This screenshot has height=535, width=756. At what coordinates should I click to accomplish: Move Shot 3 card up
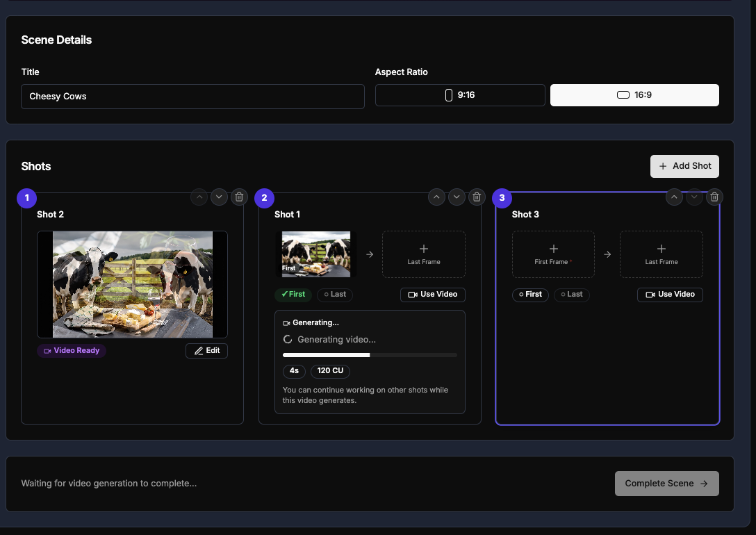coord(674,197)
